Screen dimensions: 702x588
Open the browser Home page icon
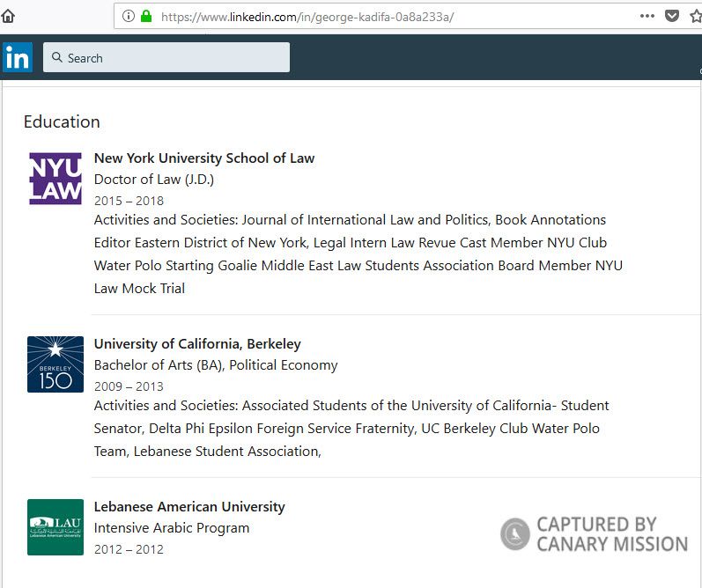pyautogui.click(x=8, y=16)
